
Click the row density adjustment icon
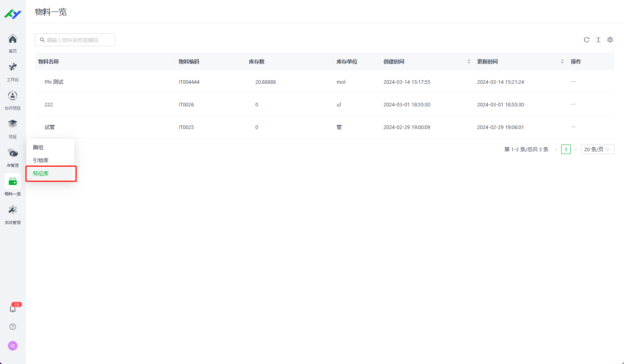598,40
